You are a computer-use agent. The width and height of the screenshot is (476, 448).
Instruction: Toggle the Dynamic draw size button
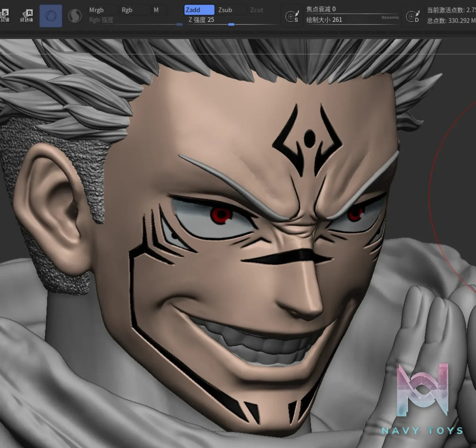coord(390,17)
